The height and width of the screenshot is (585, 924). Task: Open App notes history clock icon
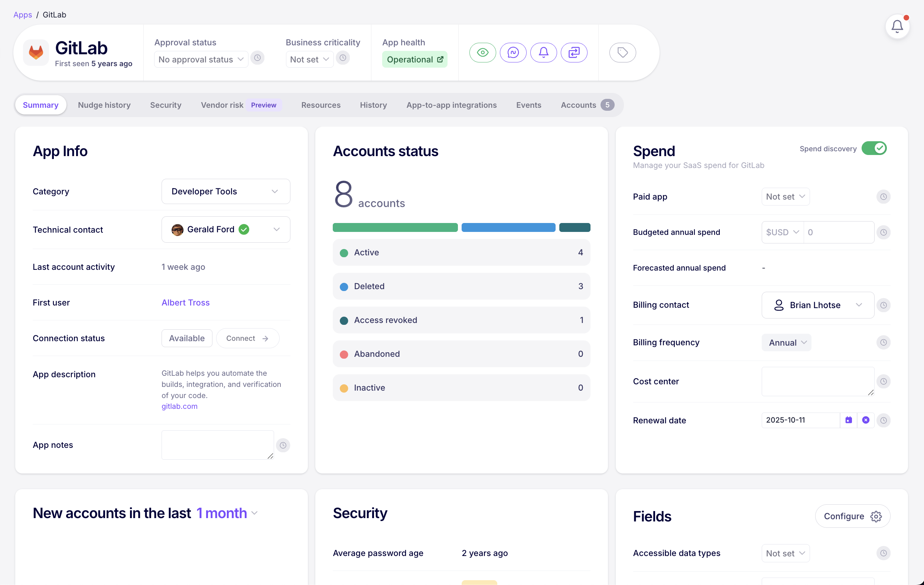coord(283,445)
